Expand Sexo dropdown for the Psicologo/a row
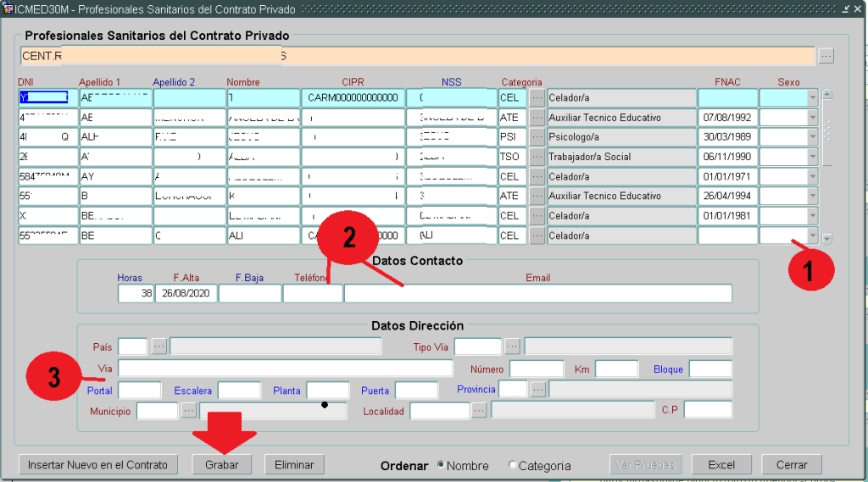Image resolution: width=868 pixels, height=482 pixels. tap(813, 137)
